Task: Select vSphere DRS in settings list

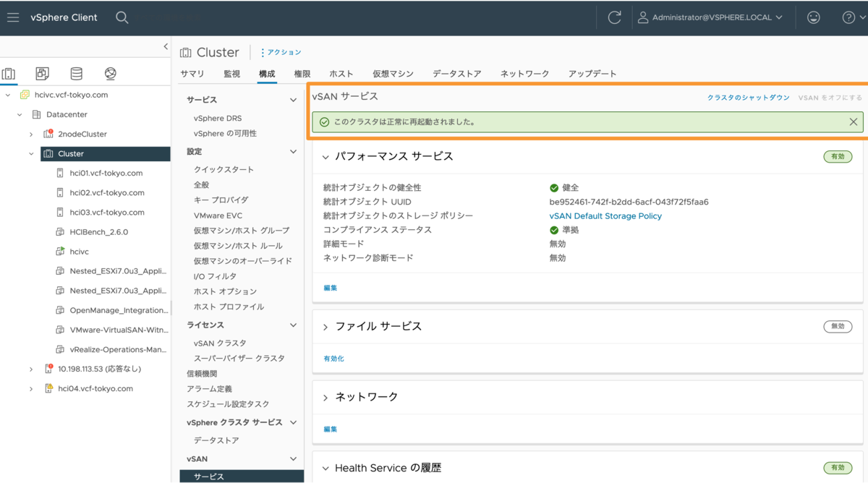Action: [x=218, y=119]
